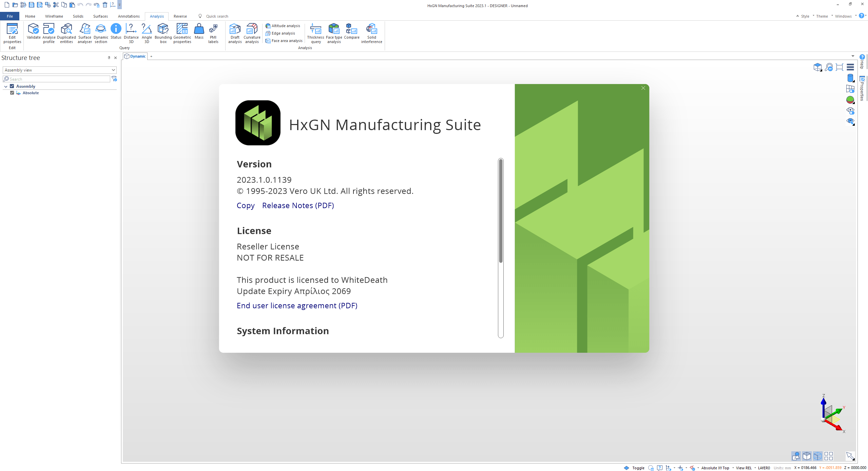
Task: Toggle the Absolute workplane checkbox
Action: tap(12, 93)
